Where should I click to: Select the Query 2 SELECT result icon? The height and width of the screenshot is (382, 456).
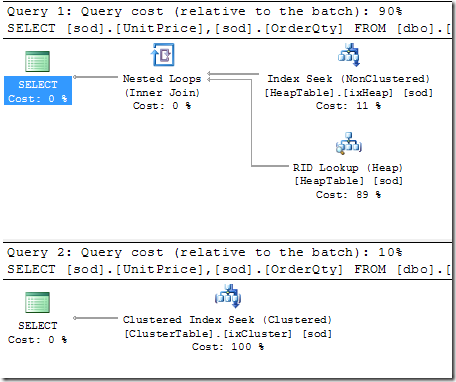pyautogui.click(x=38, y=302)
